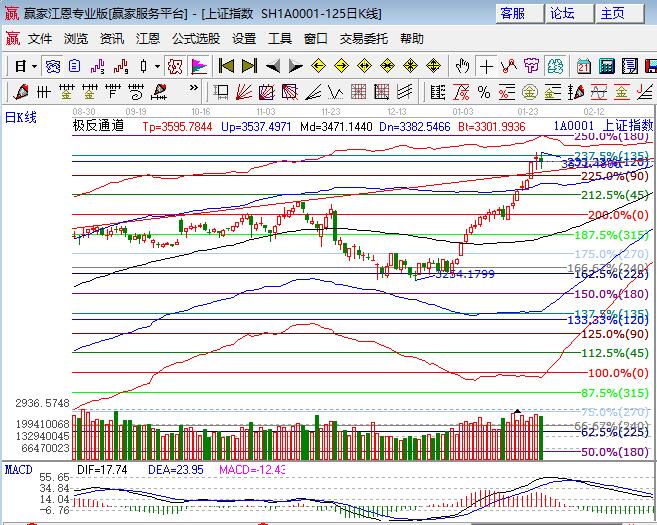The width and height of the screenshot is (657, 525).
Task: Click the hand pan tool icon
Action: (x=462, y=66)
